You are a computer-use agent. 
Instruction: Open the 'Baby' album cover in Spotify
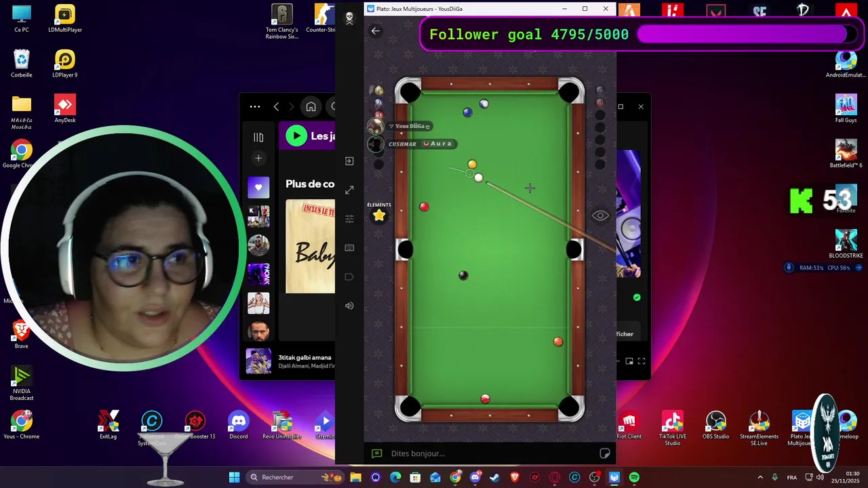[311, 247]
